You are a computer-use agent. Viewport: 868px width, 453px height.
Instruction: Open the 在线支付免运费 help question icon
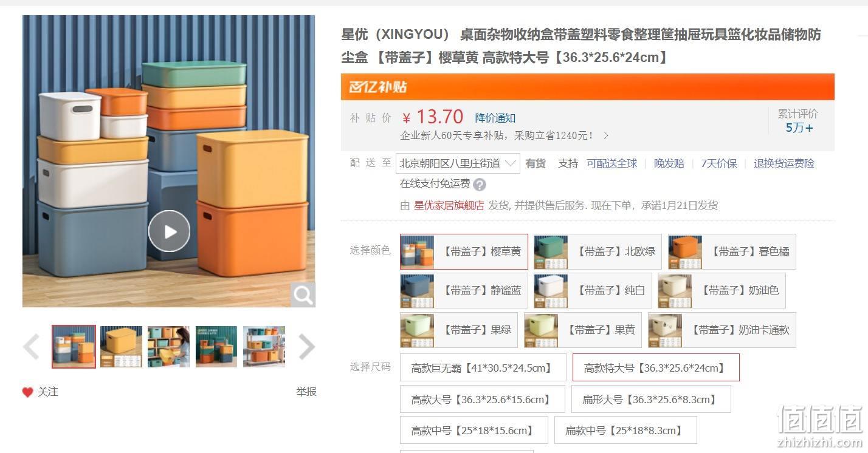point(480,185)
